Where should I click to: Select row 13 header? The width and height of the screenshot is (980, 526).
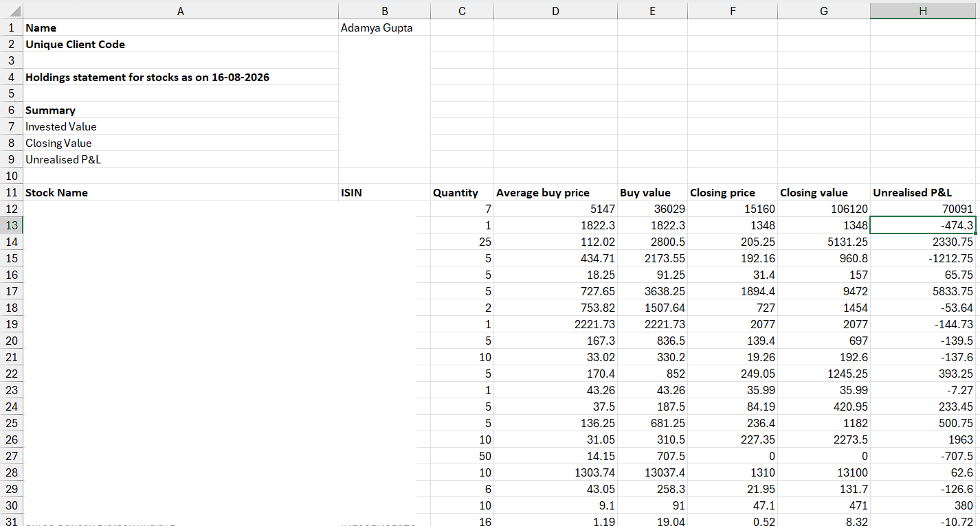pyautogui.click(x=12, y=225)
